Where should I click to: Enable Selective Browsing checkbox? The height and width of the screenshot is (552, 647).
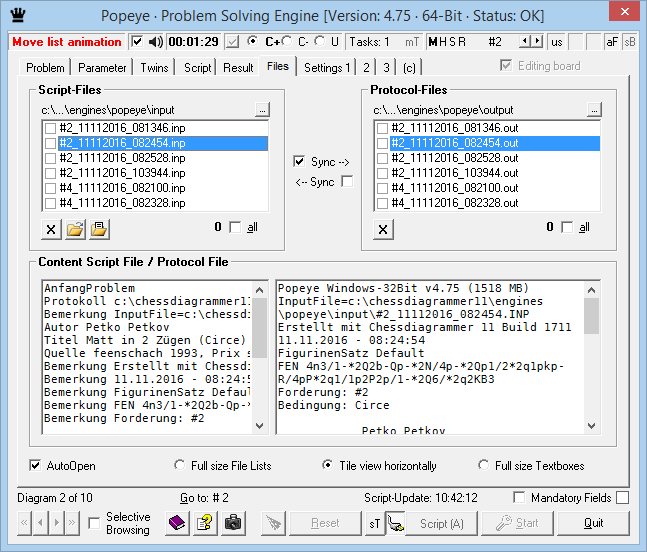click(94, 523)
